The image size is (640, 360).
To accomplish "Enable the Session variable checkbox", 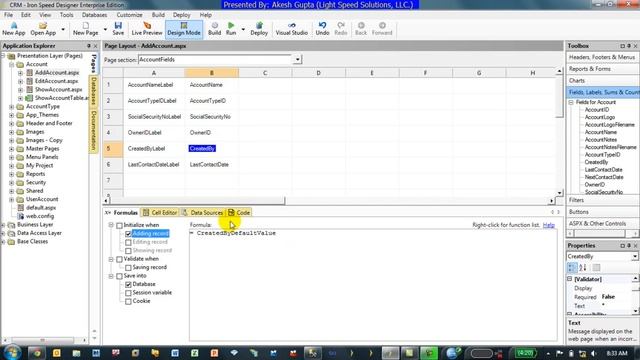I will (128, 293).
